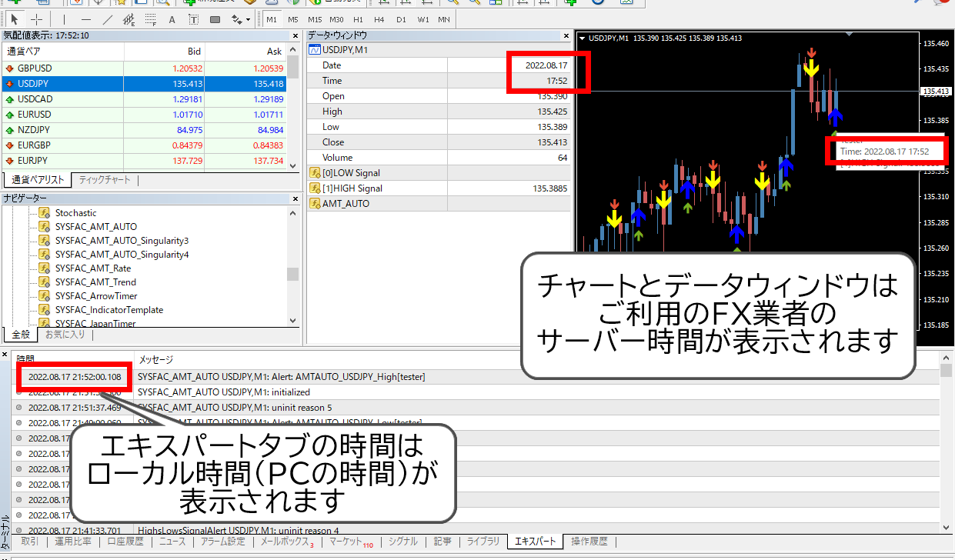
Task: Select the Horizontal Line drawing tool
Action: (x=85, y=19)
